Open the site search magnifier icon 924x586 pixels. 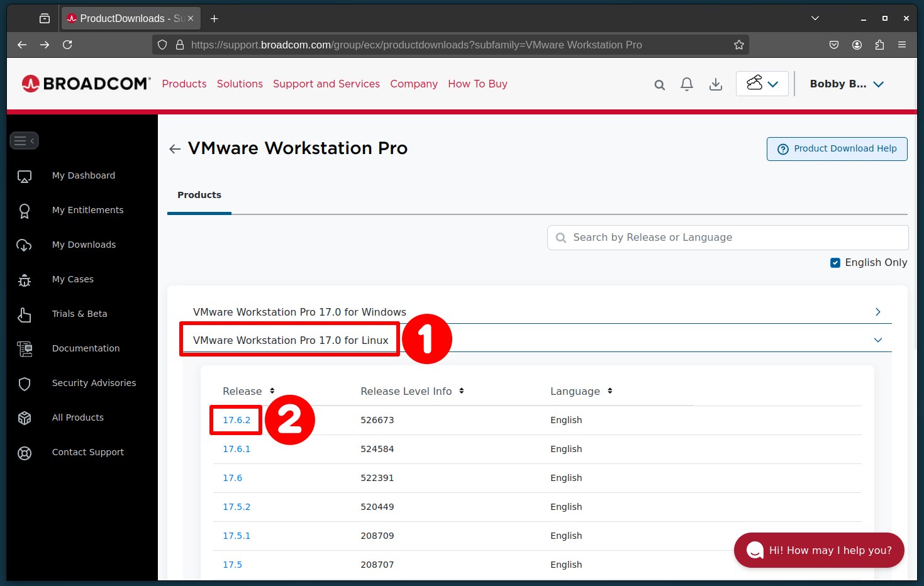tap(659, 84)
